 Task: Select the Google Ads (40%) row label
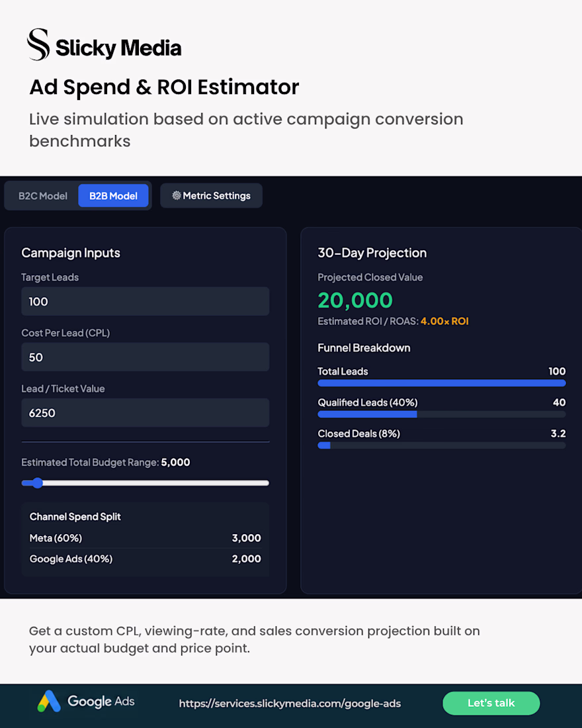[71, 559]
